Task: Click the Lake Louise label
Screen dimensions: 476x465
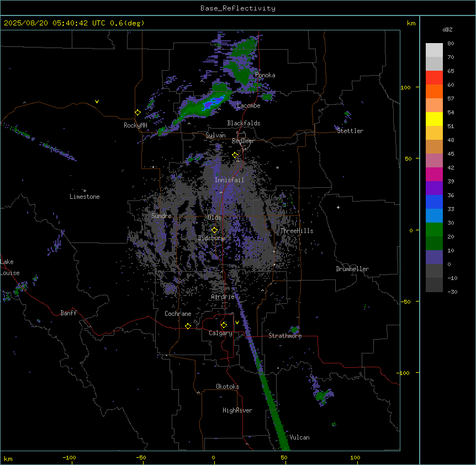Action: point(10,267)
